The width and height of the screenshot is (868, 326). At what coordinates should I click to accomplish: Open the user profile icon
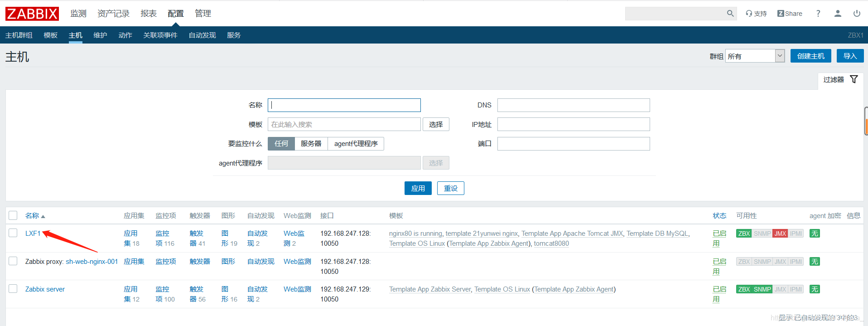point(838,14)
